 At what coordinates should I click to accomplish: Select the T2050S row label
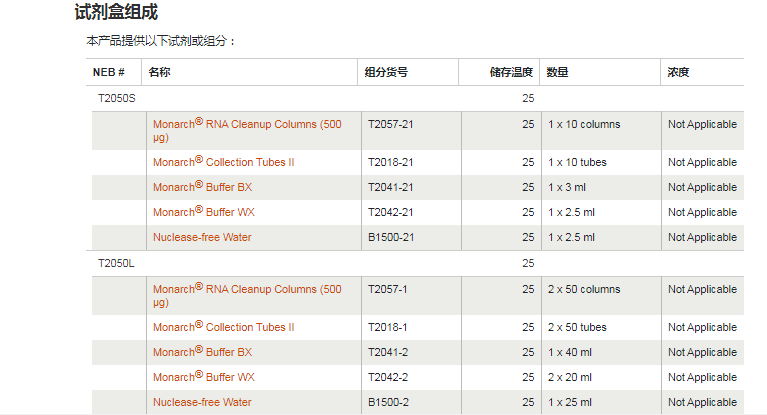click(116, 99)
